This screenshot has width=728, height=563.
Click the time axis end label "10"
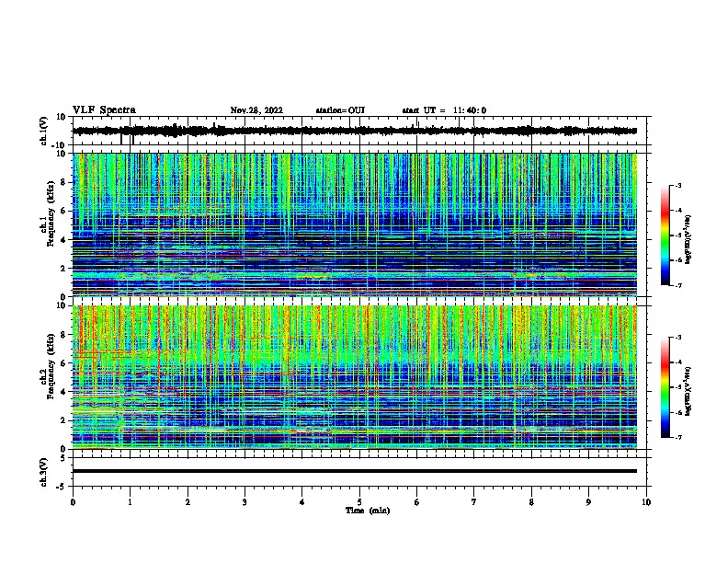(646, 502)
